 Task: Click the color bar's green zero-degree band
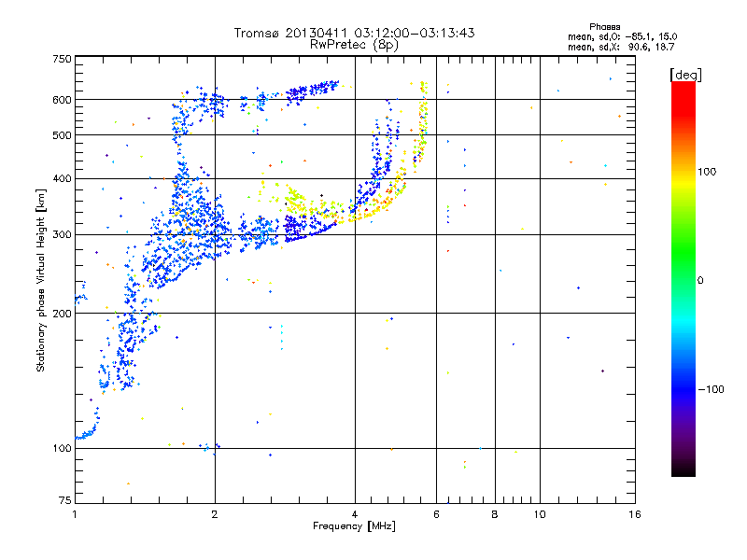tap(684, 280)
